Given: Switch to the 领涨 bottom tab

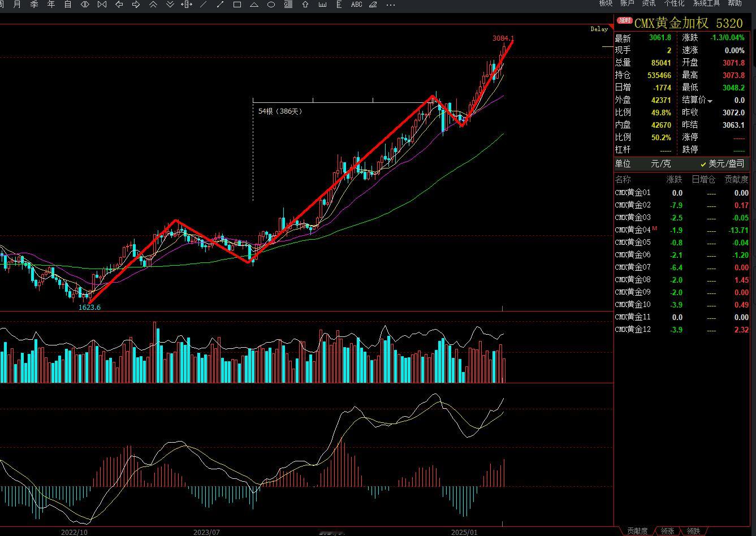Looking at the screenshot, I should coord(667,531).
